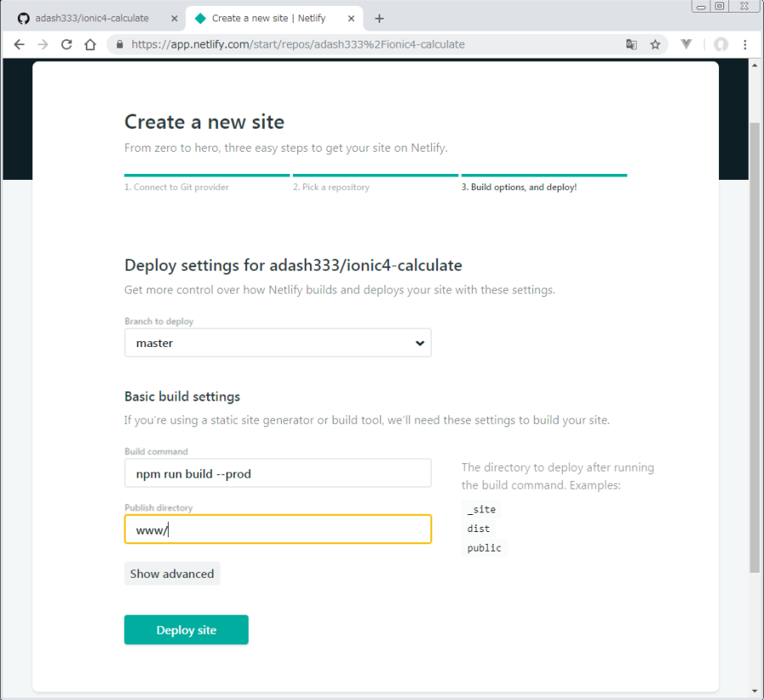Click the Vue extension icon

687,44
